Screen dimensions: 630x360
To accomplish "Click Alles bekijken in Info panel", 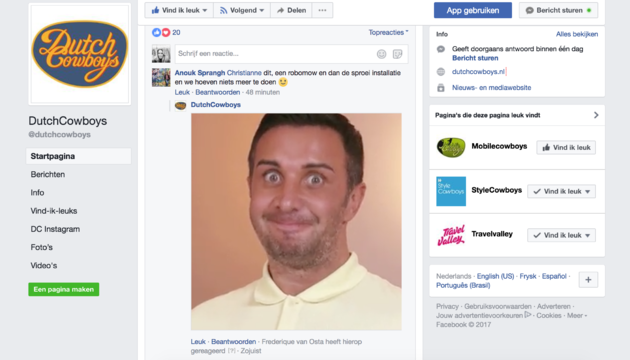I will (x=577, y=34).
